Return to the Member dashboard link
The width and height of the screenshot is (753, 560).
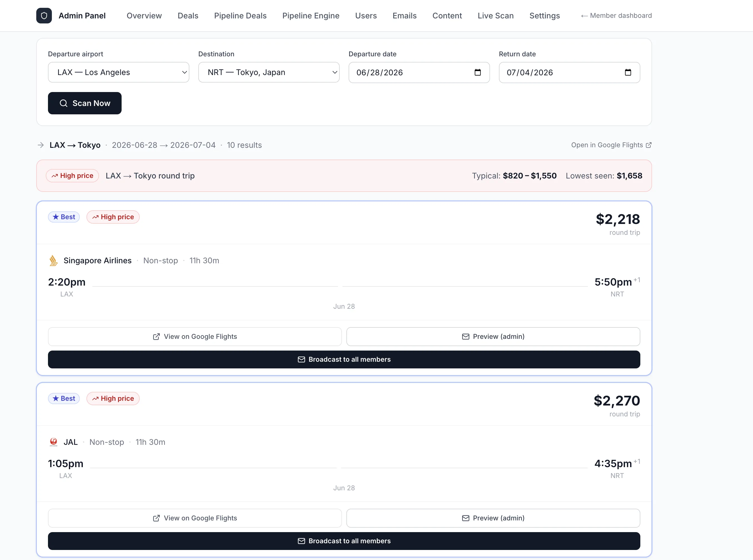click(x=616, y=16)
